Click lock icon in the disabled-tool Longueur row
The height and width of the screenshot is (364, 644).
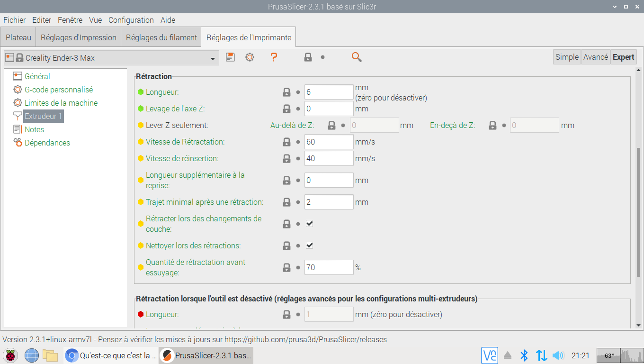286,314
